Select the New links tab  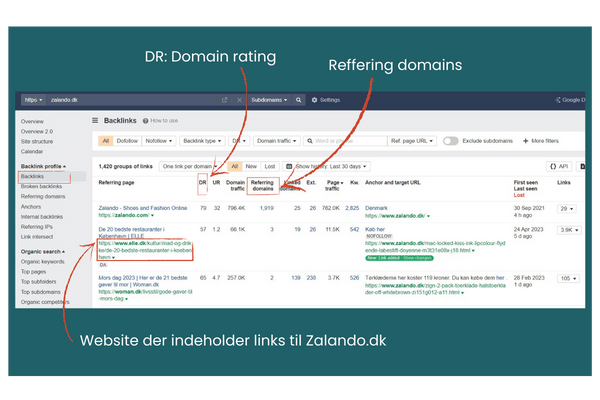[251, 167]
